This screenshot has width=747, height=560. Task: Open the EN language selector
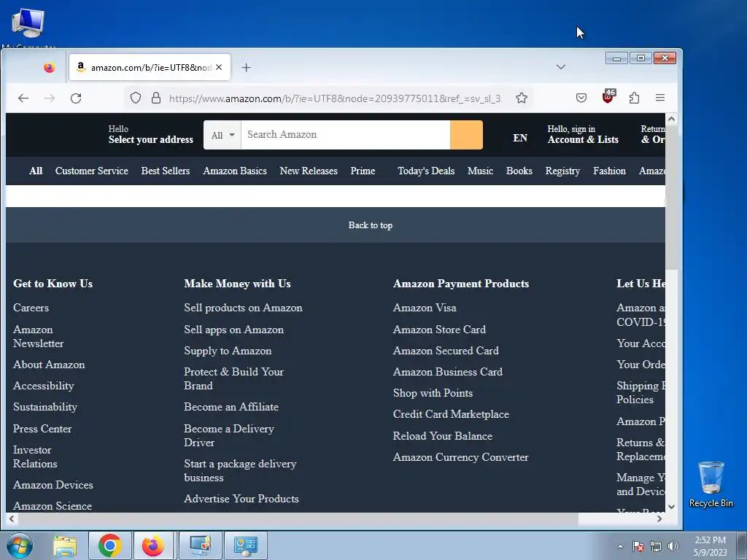[519, 138]
